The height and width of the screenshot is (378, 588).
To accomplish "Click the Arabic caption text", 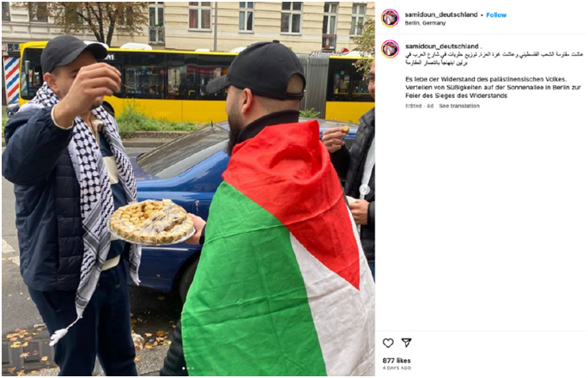I will 494,59.
